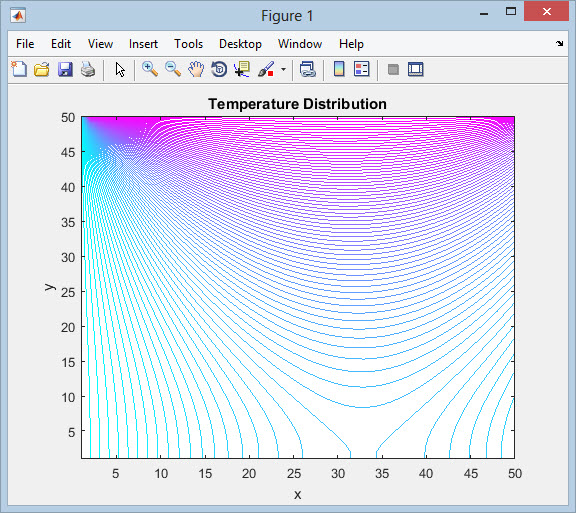Click the dock figure arrow at menu bar right

coord(559,43)
